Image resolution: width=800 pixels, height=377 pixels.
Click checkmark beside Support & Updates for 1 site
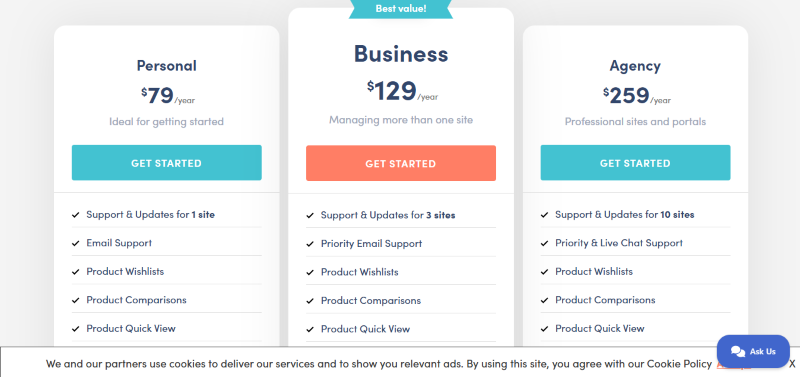[76, 215]
